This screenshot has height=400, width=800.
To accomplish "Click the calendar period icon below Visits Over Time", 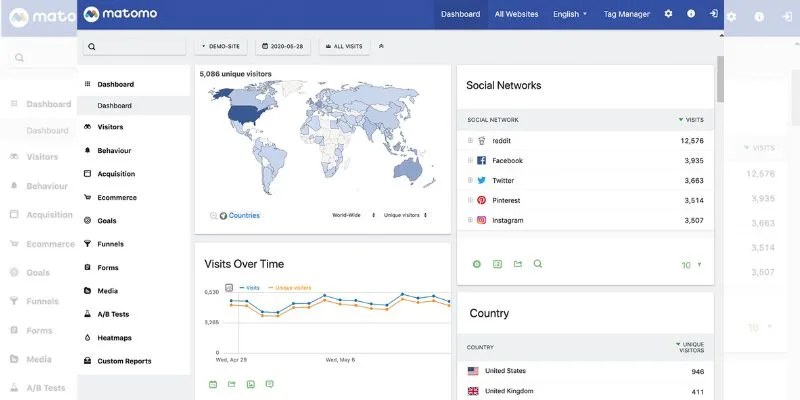I will (x=213, y=384).
